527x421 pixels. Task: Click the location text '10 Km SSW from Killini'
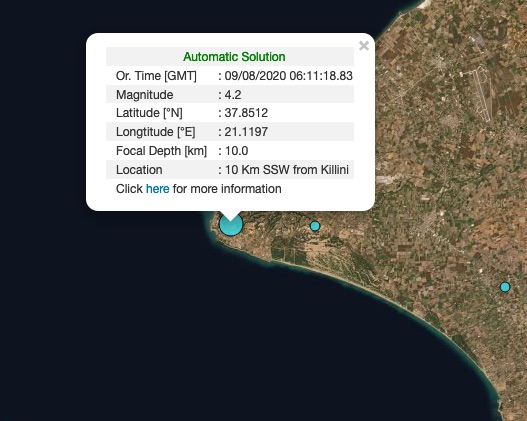tap(287, 170)
